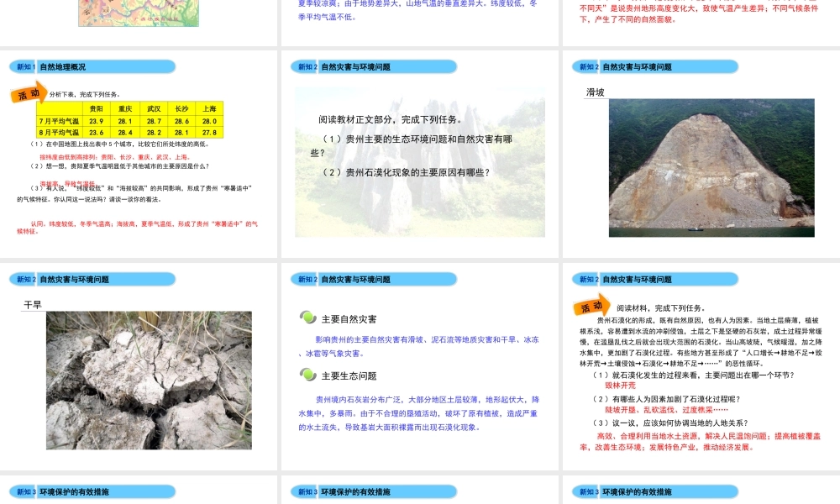Click the 上海 column header in the table

pos(209,108)
